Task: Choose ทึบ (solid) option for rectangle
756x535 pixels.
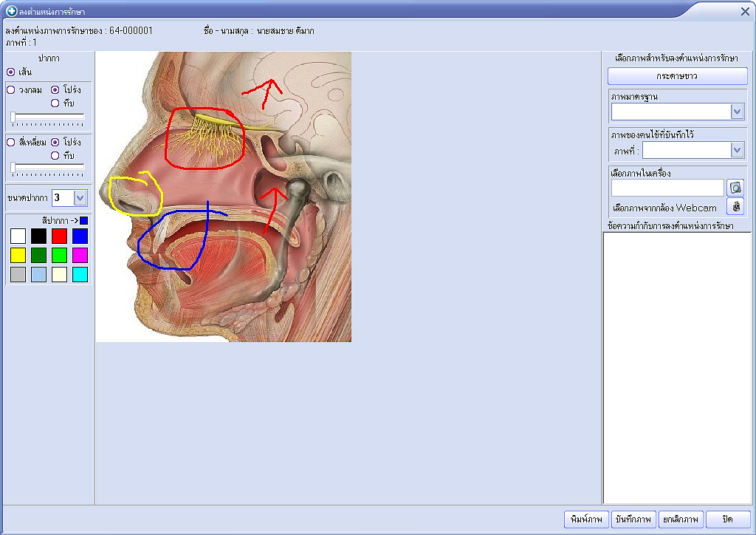Action: click(x=55, y=155)
